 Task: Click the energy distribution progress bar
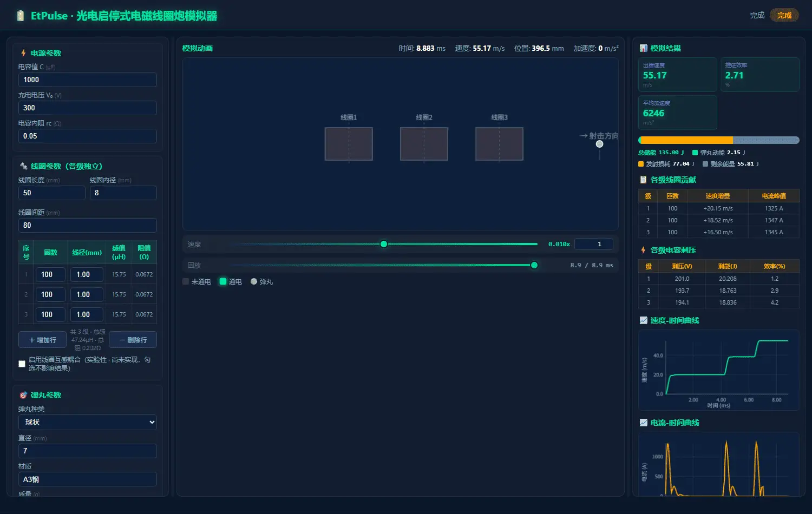click(x=719, y=140)
